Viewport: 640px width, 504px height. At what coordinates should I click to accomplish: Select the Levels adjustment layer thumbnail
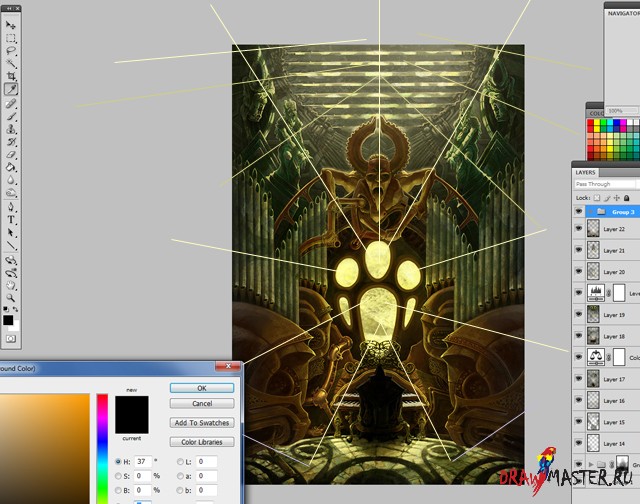[x=596, y=293]
